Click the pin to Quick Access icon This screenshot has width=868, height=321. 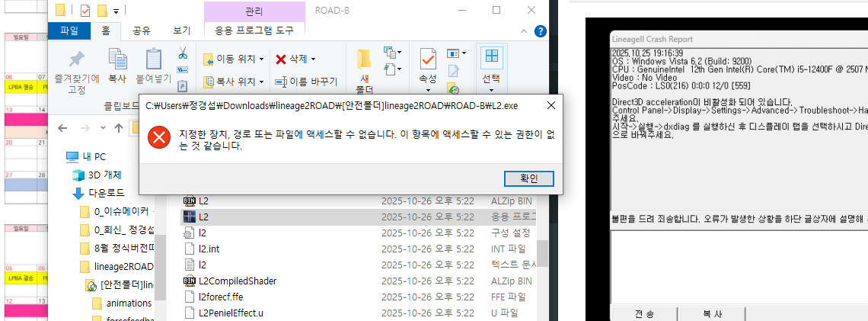click(x=76, y=59)
